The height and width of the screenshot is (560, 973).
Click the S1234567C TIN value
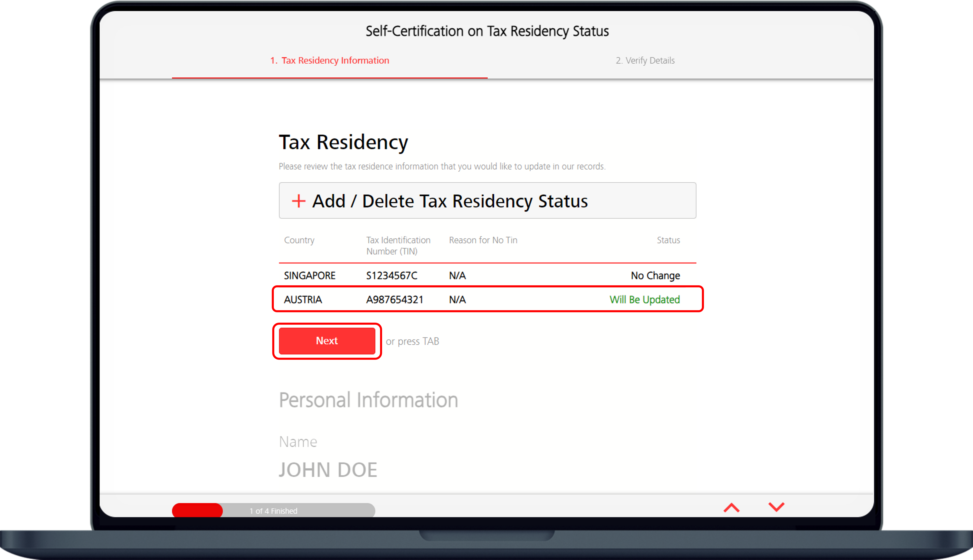(x=391, y=275)
